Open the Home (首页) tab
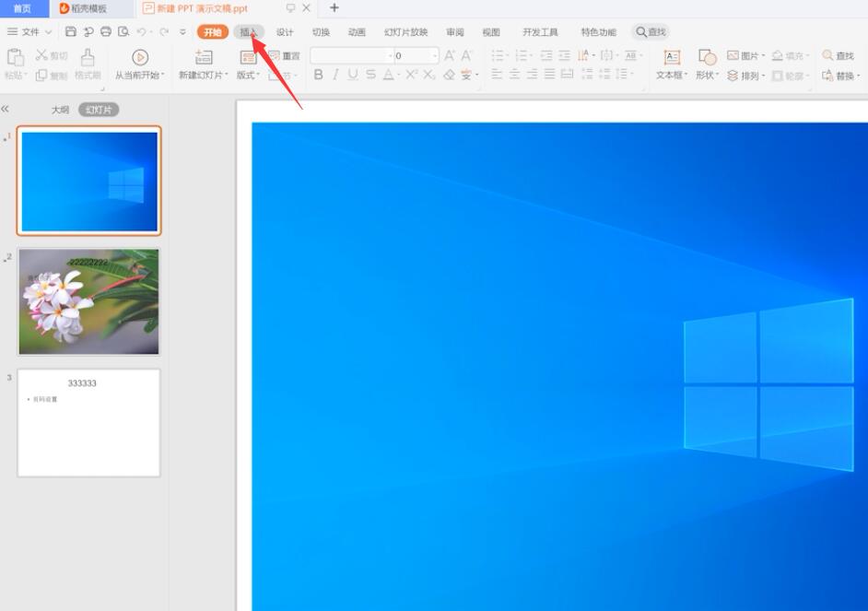The width and height of the screenshot is (868, 611). [x=22, y=8]
